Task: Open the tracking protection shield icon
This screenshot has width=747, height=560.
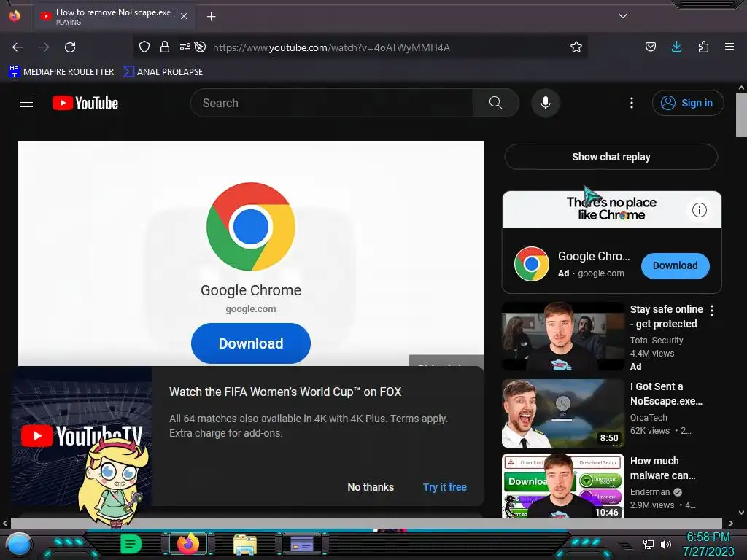Action: [144, 47]
